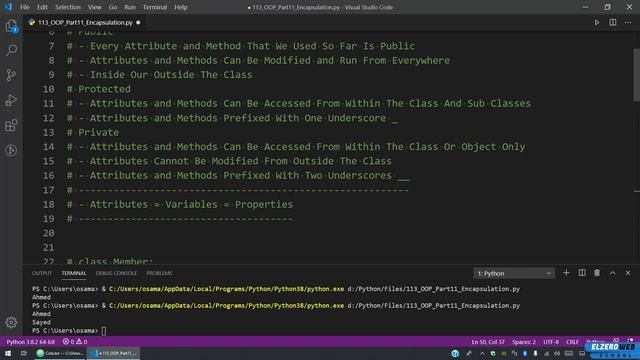Open the Go menu

coord(113,7)
